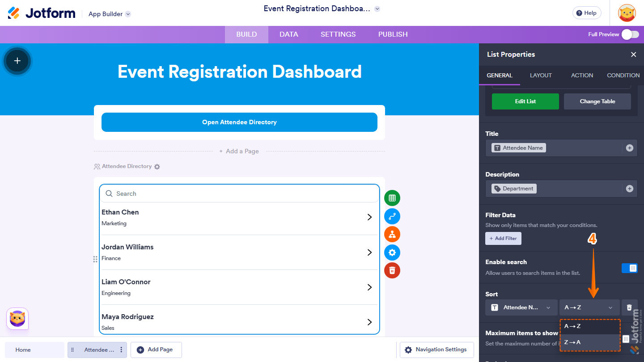The width and height of the screenshot is (644, 362).
Task: Go to the PUBLISH tab
Action: [393, 34]
